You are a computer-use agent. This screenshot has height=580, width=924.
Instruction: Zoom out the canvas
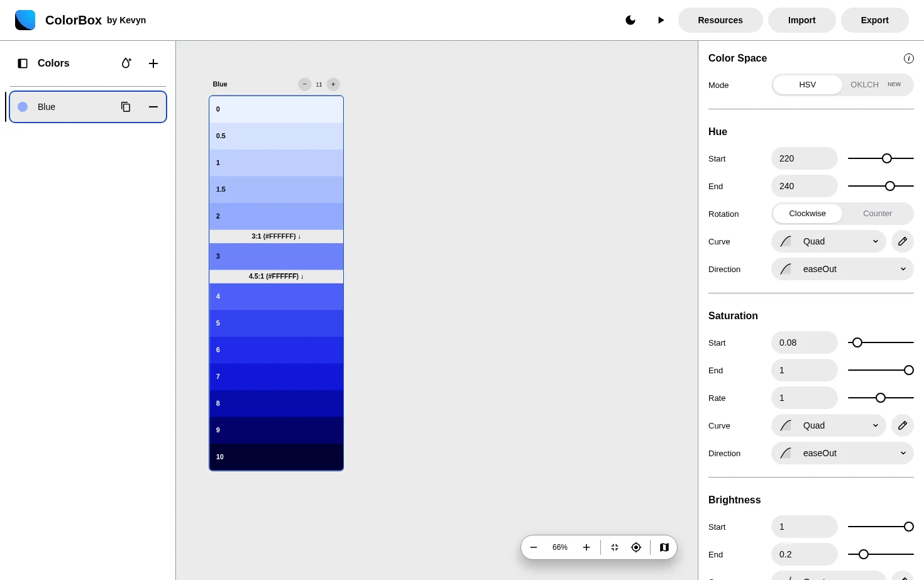[x=534, y=547]
